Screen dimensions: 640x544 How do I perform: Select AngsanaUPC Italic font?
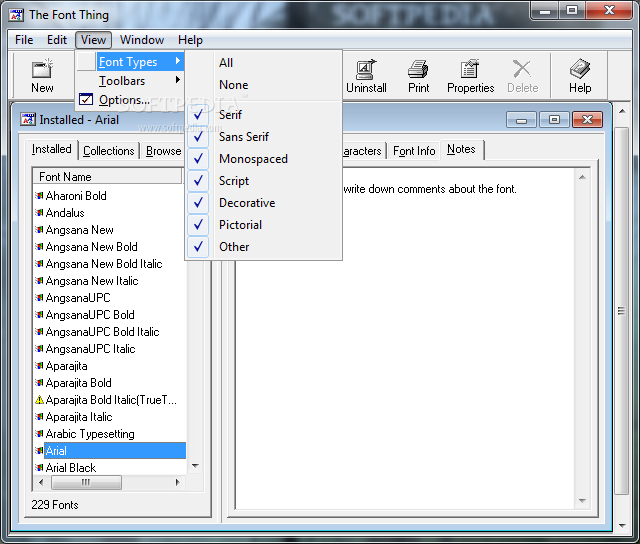pyautogui.click(x=91, y=349)
